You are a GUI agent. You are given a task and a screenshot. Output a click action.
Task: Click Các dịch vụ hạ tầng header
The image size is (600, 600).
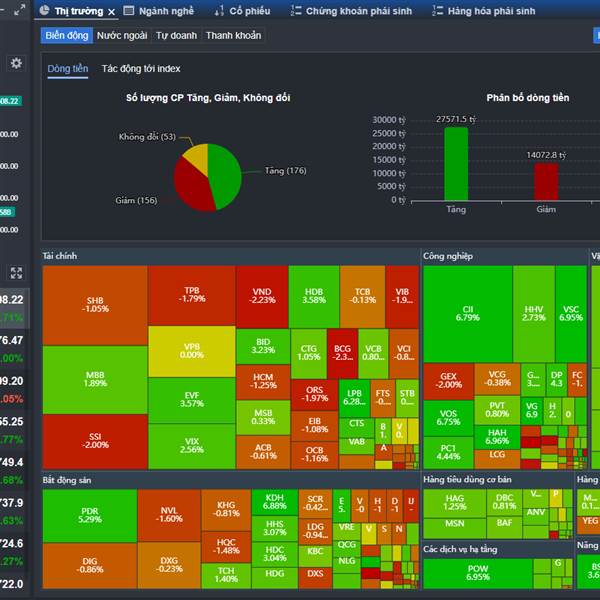tap(460, 549)
